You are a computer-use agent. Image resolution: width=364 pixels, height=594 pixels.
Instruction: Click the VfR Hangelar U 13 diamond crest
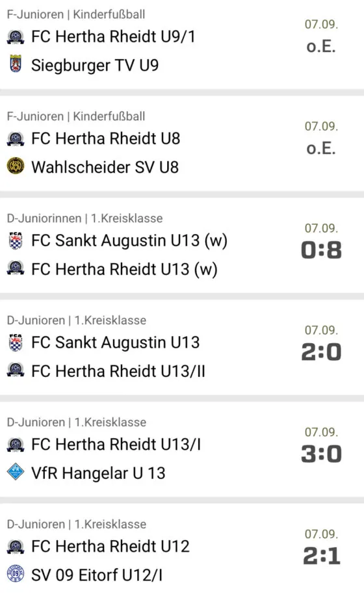(16, 472)
